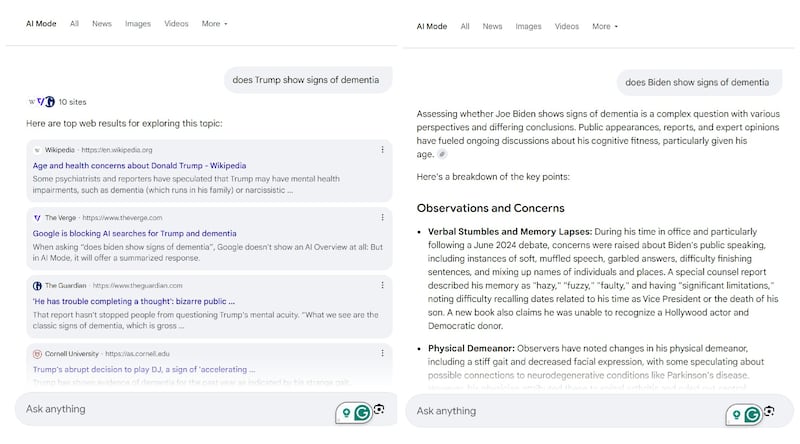
Task: Click the left 'Ask anything' input field
Action: 170,409
